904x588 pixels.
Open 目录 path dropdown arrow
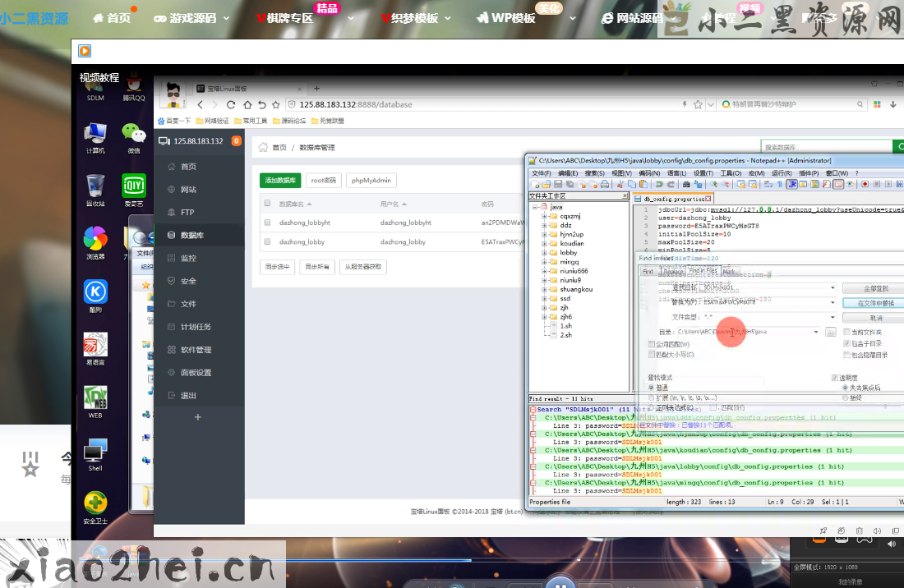(x=816, y=332)
